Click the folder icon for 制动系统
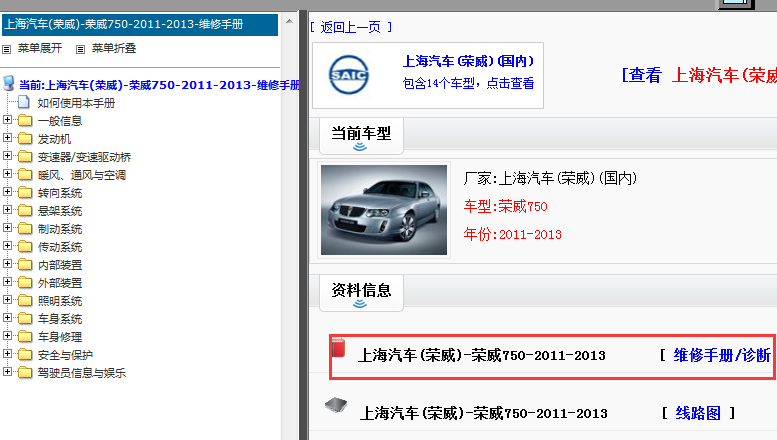 25,228
